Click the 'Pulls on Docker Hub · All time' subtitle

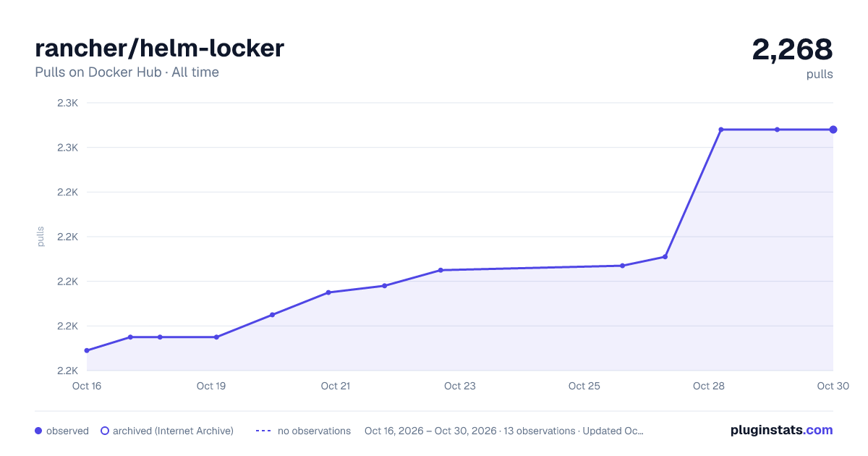127,72
